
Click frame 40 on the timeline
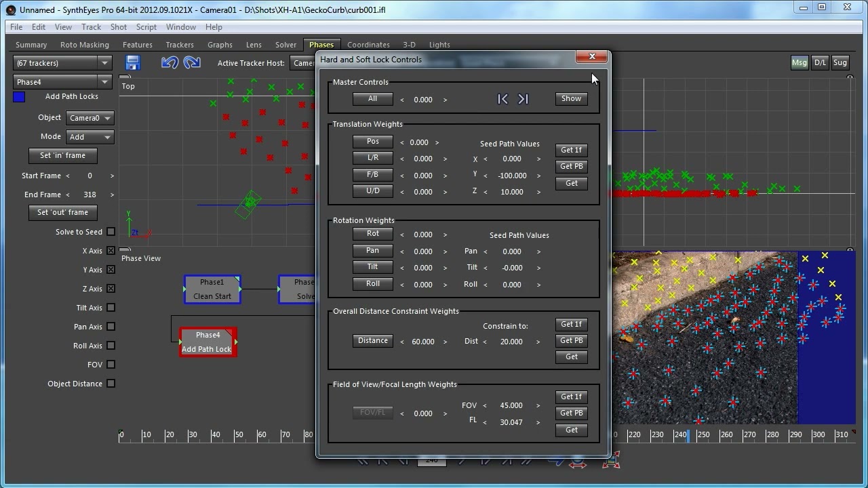pyautogui.click(x=215, y=434)
